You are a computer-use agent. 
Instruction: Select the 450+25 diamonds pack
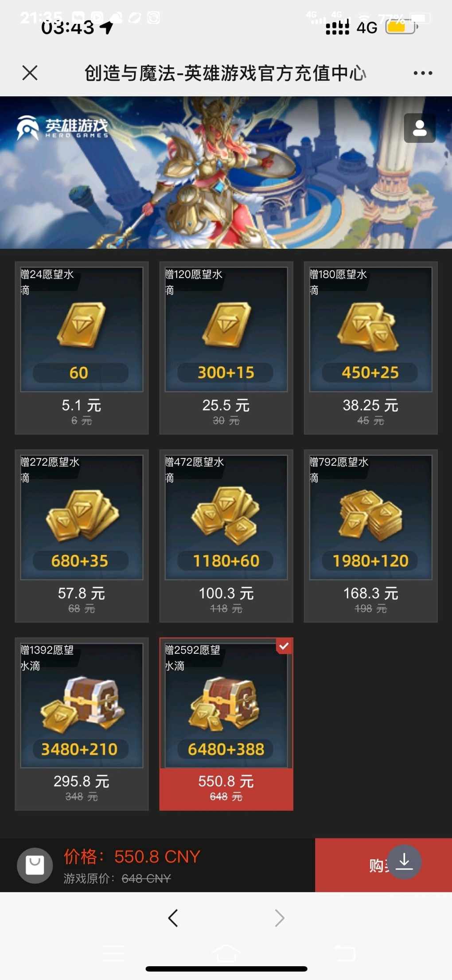click(370, 348)
